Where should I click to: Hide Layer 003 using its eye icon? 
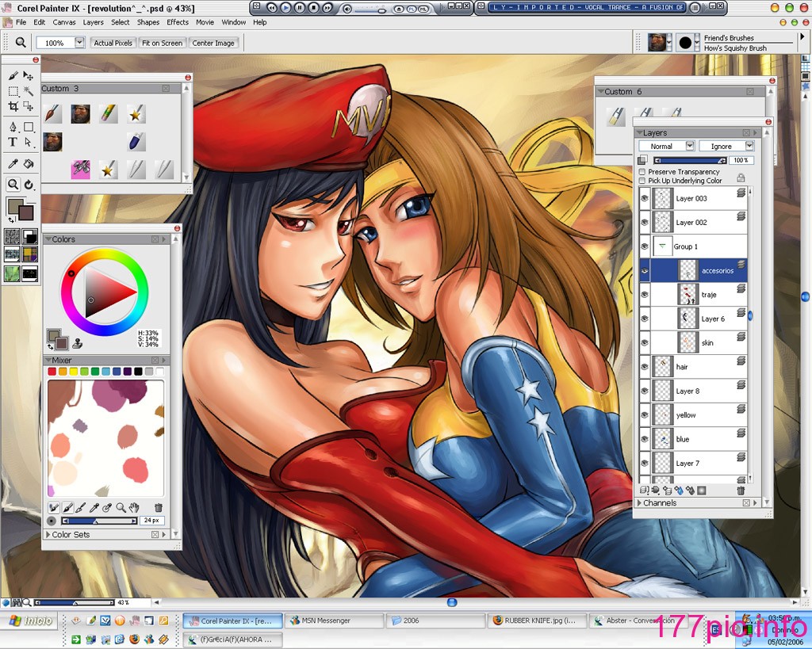point(645,198)
